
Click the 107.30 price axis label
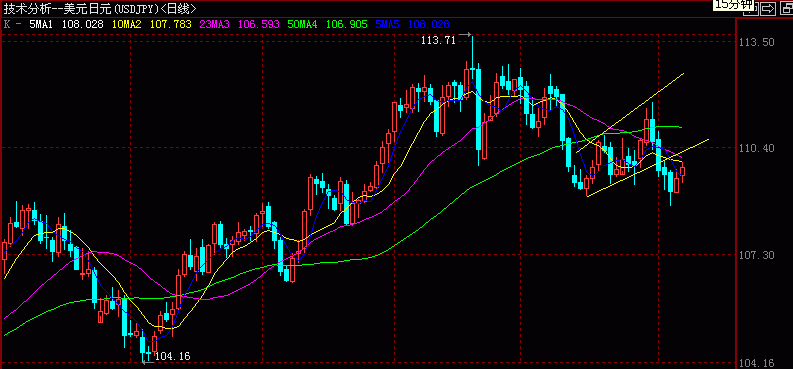coord(757,255)
